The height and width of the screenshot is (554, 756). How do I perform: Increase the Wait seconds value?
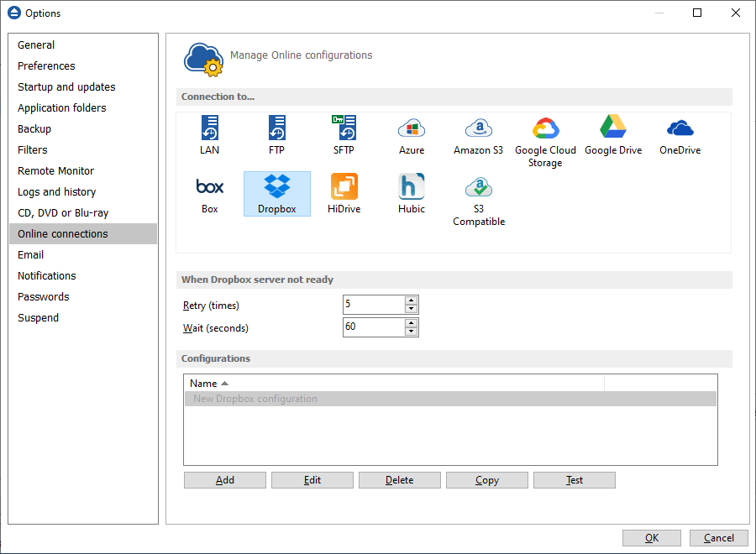411,323
